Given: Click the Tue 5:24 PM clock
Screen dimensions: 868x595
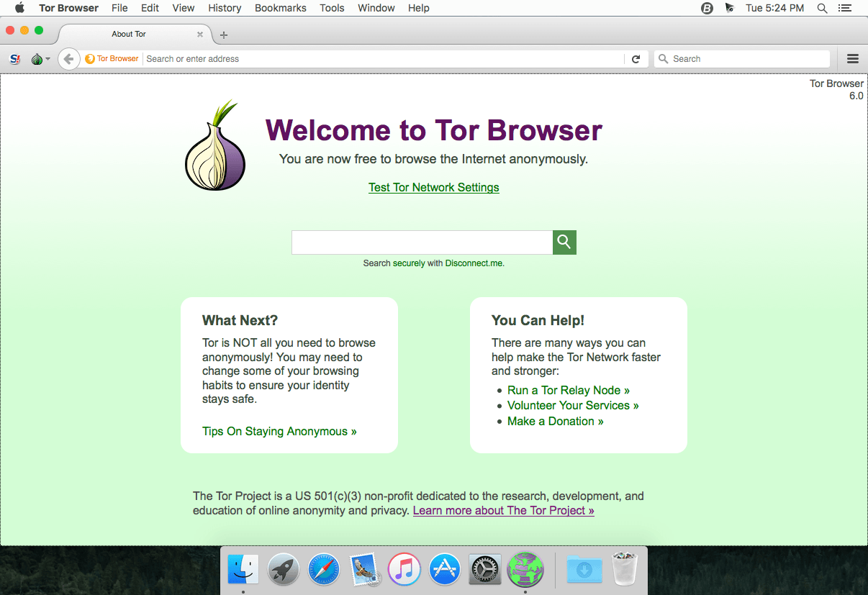Looking at the screenshot, I should [774, 8].
